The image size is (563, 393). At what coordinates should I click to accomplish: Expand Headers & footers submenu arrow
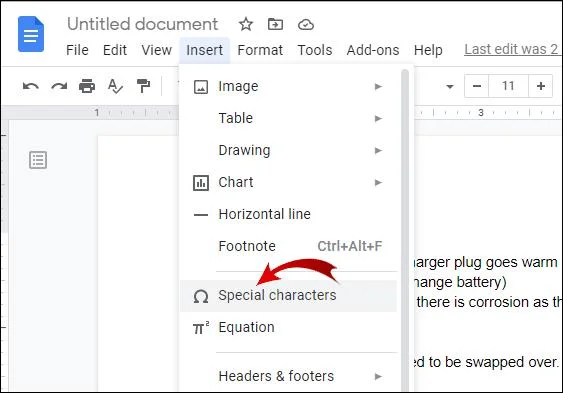click(x=378, y=376)
